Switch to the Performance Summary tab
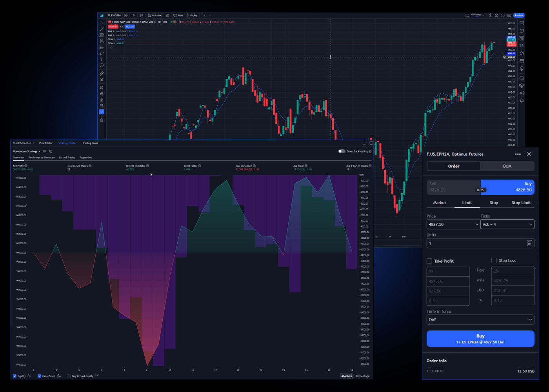549x392 pixels. point(42,158)
